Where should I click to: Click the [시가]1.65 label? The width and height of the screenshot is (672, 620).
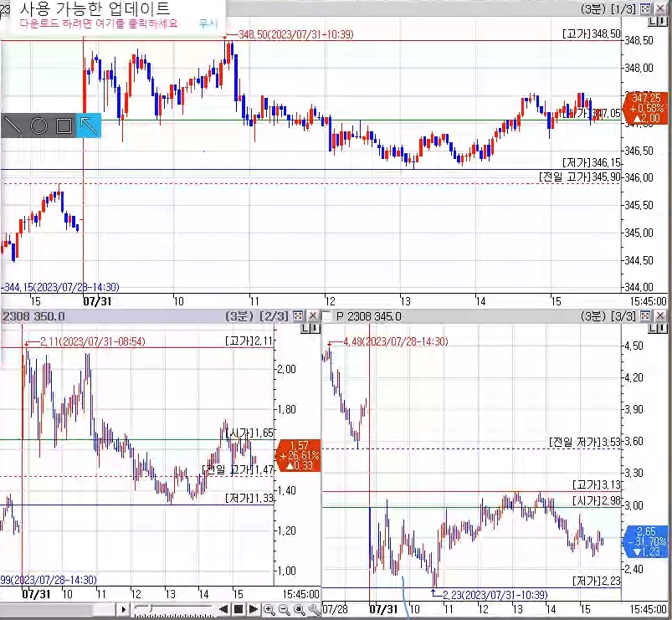[x=249, y=433]
